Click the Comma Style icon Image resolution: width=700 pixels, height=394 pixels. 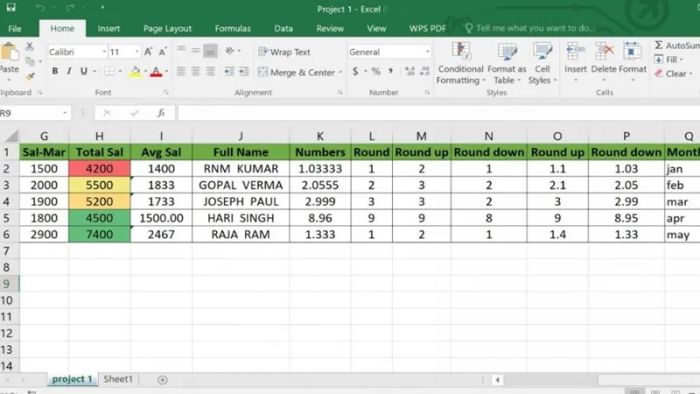(391, 71)
